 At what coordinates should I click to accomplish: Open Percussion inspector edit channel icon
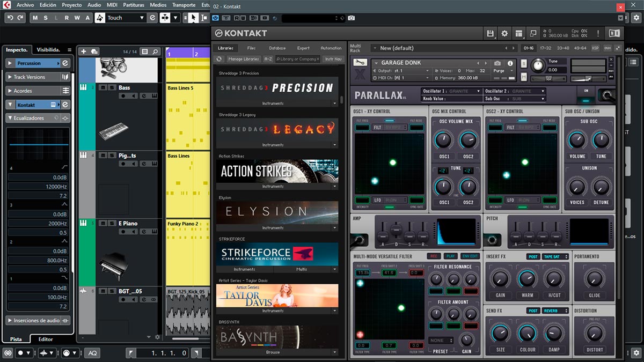65,63
